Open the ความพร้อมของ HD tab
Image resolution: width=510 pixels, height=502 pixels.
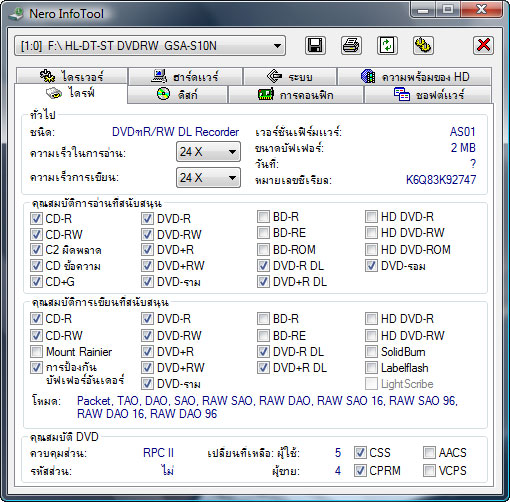pos(414,76)
